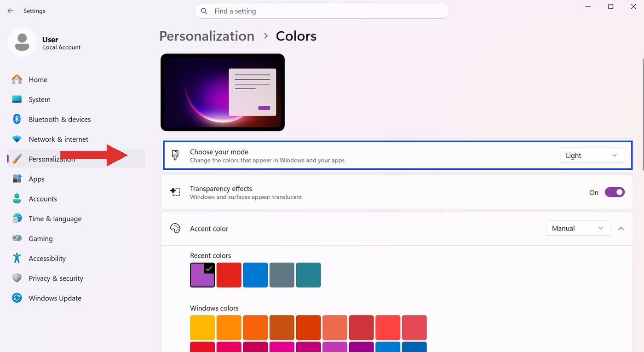
Task: Select the gray recent color swatch
Action: [x=282, y=275]
